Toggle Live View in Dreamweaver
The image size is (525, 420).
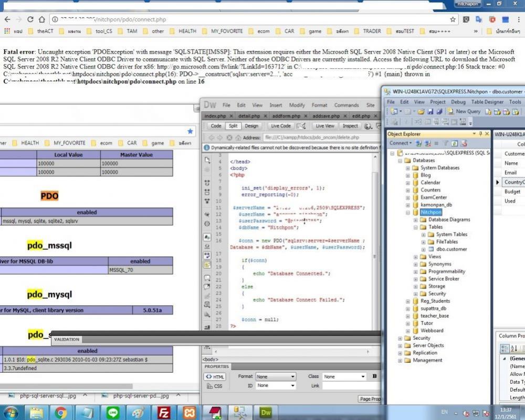(325, 126)
